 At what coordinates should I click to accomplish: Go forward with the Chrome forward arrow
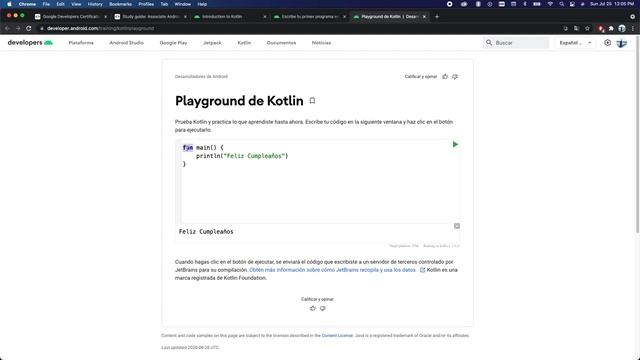click(x=18, y=28)
